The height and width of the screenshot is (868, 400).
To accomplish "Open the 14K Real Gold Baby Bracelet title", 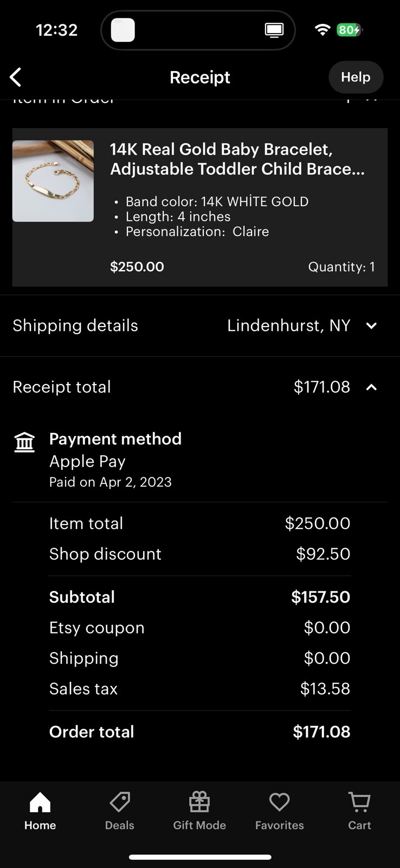I will [x=237, y=159].
